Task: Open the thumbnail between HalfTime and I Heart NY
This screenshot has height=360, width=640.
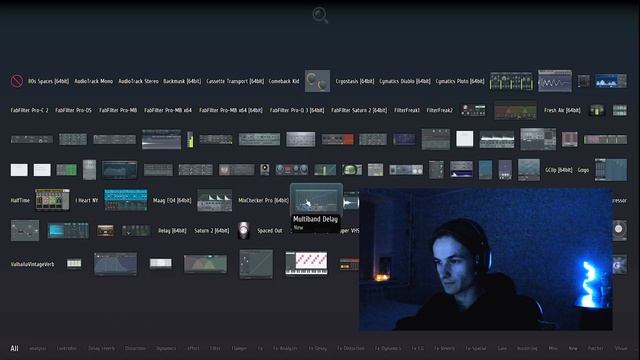Action: 52,200
